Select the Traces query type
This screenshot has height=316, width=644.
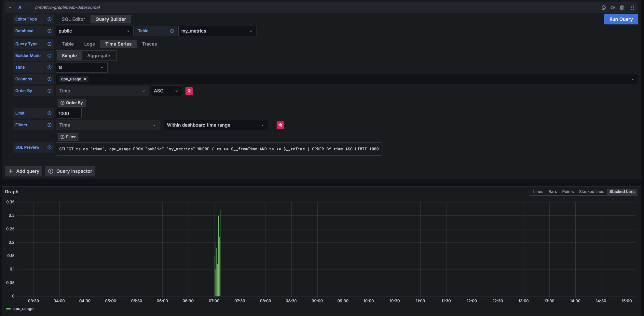click(x=149, y=44)
